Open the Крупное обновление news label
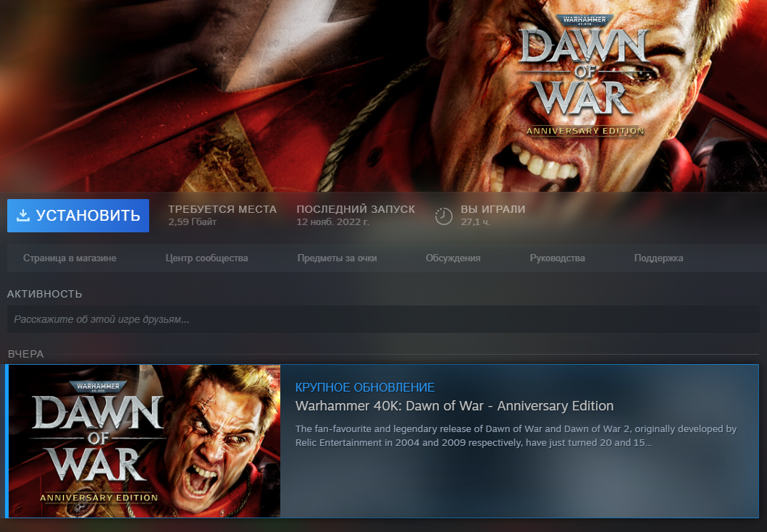The width and height of the screenshot is (767, 532). tap(365, 387)
